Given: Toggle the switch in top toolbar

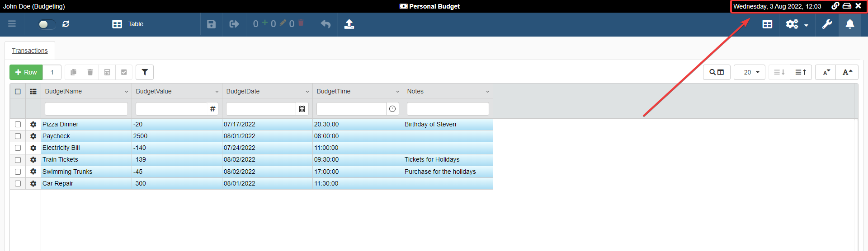Looking at the screenshot, I should (x=47, y=24).
